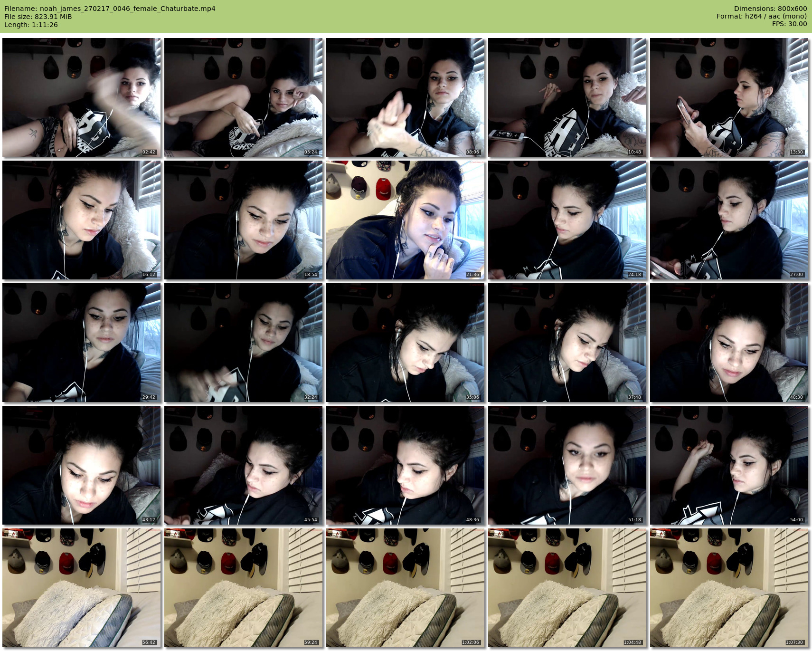Click the 'File size: 823.91 MiB' text

pyautogui.click(x=38, y=17)
